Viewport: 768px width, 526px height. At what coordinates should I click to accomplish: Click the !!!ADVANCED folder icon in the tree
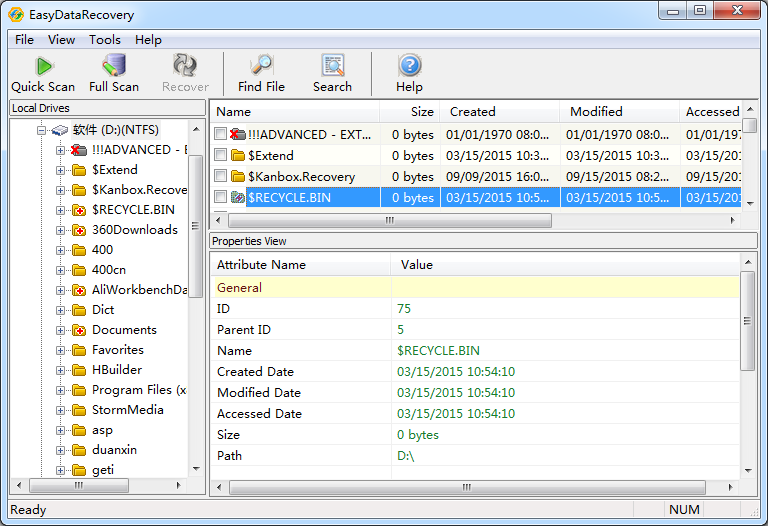pos(78,150)
